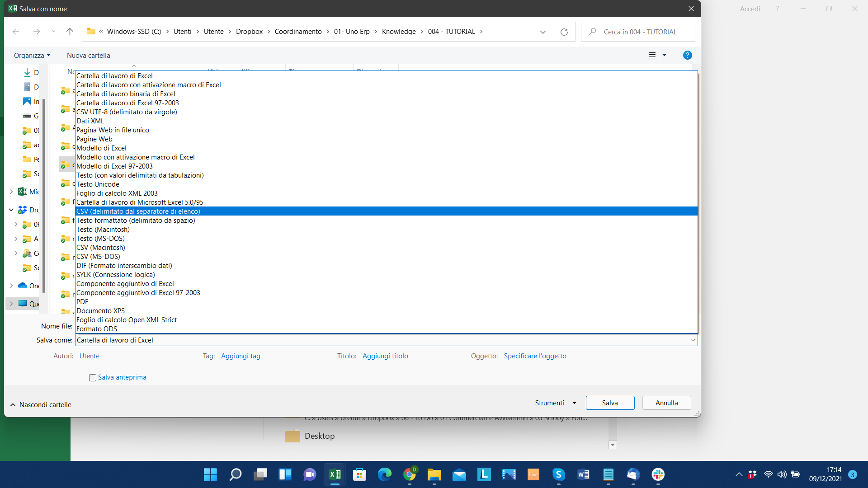Screen dimensions: 868x488
Task: Switch to Excel on the taskbar
Action: click(335, 474)
